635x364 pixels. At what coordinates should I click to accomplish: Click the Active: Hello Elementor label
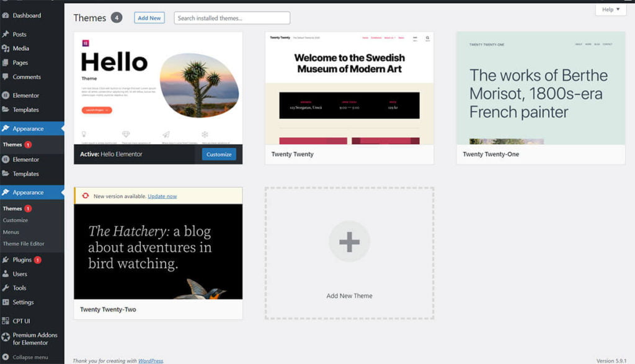point(111,154)
